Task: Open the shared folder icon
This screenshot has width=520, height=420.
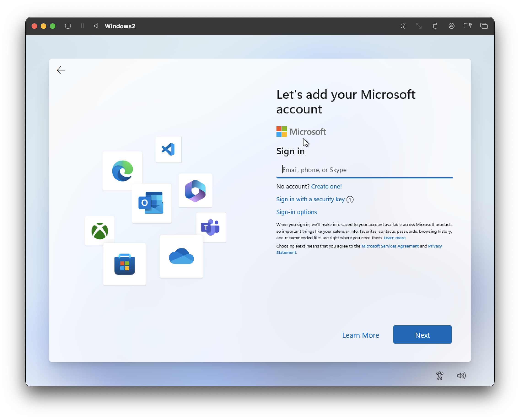Action: [x=467, y=26]
